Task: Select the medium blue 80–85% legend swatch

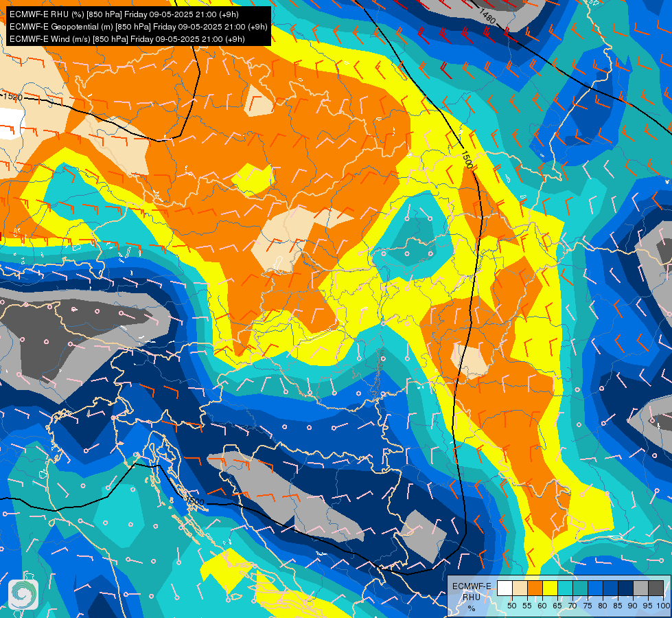Action: 610,588
